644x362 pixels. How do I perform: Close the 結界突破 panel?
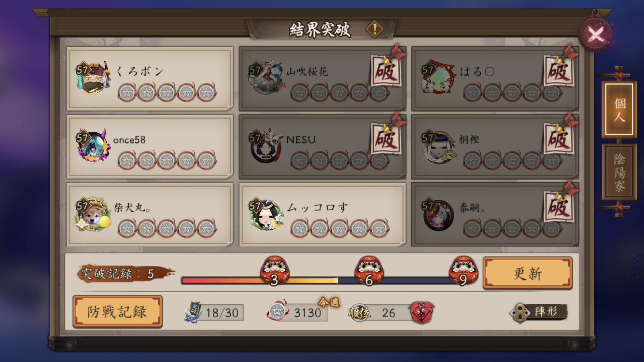pos(596,34)
